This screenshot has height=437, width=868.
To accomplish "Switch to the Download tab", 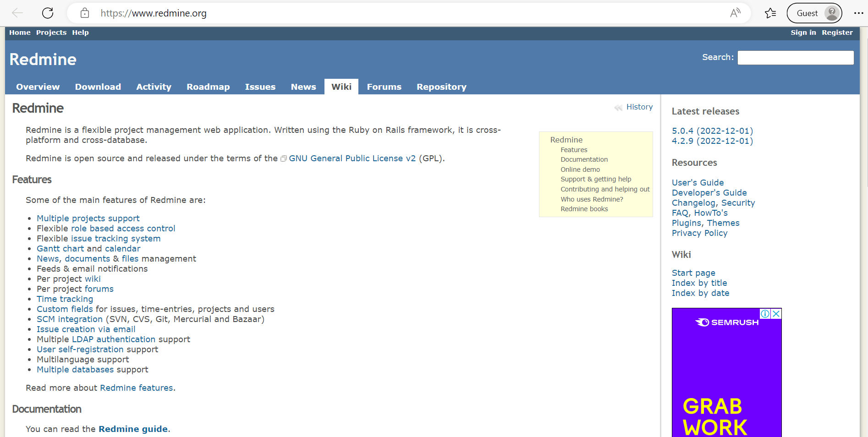I will [x=98, y=87].
